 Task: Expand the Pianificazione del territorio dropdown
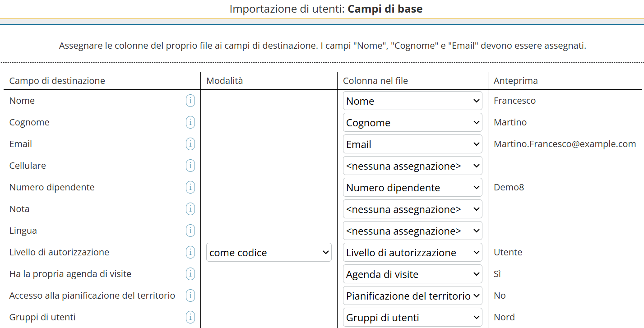(412, 296)
